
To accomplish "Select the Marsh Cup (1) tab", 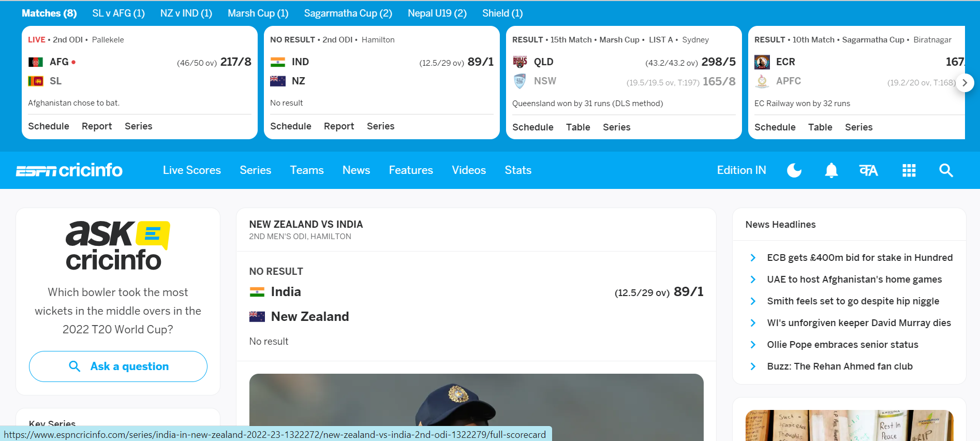I will click(258, 13).
